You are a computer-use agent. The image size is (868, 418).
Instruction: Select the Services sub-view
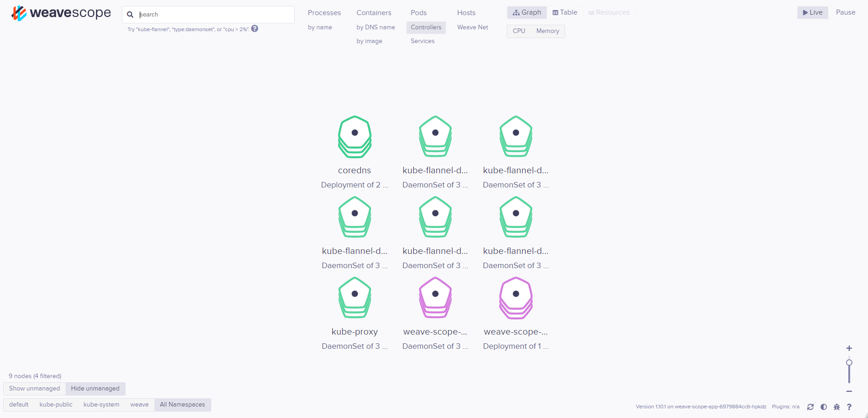click(x=423, y=41)
